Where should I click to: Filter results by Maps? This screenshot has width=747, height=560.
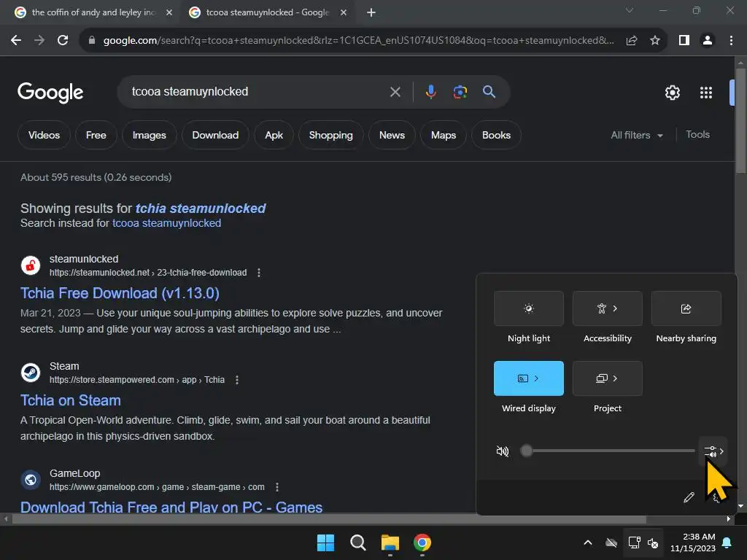click(x=444, y=135)
